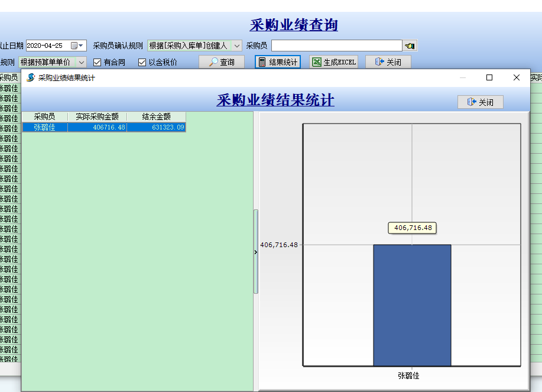Screen dimensions: 542x392
Task: Expand the 根据预算单单价 dropdown
Action: coord(81,62)
